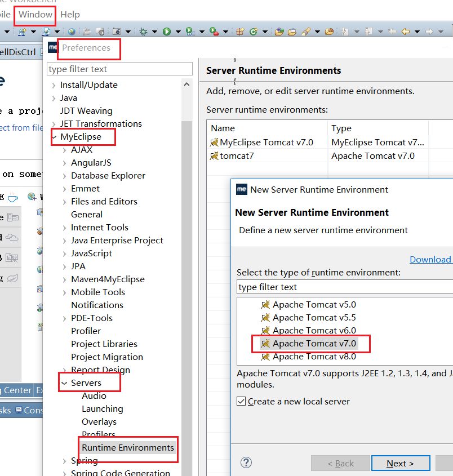Select Apache Tomcat v7.0 runtime type
This screenshot has height=476, width=453.
pyautogui.click(x=309, y=343)
